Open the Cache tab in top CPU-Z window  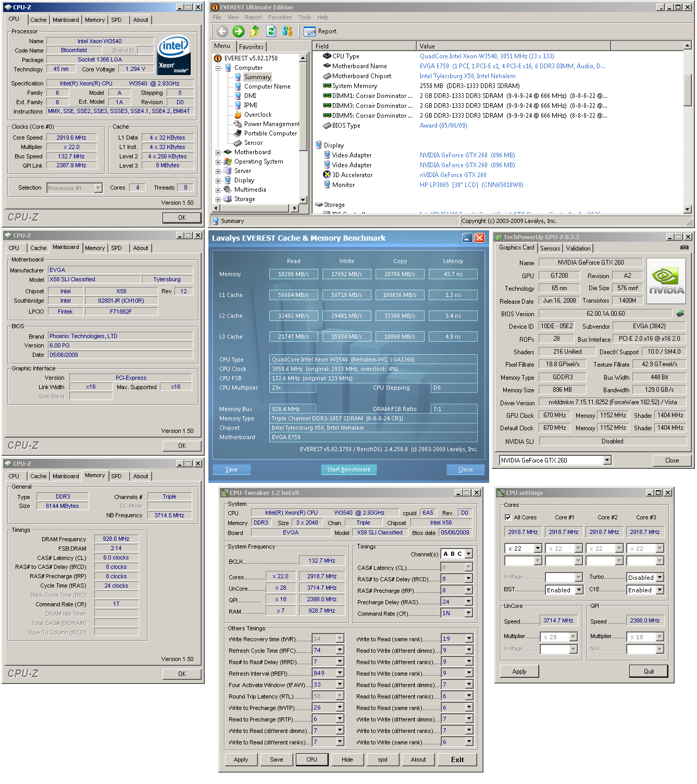tap(38, 20)
